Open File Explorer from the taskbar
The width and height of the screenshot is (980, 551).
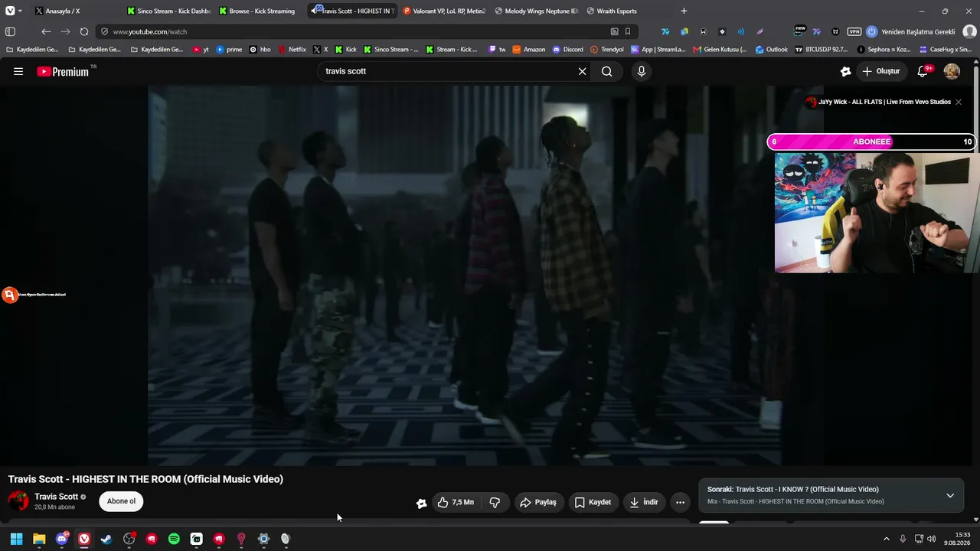click(x=39, y=539)
